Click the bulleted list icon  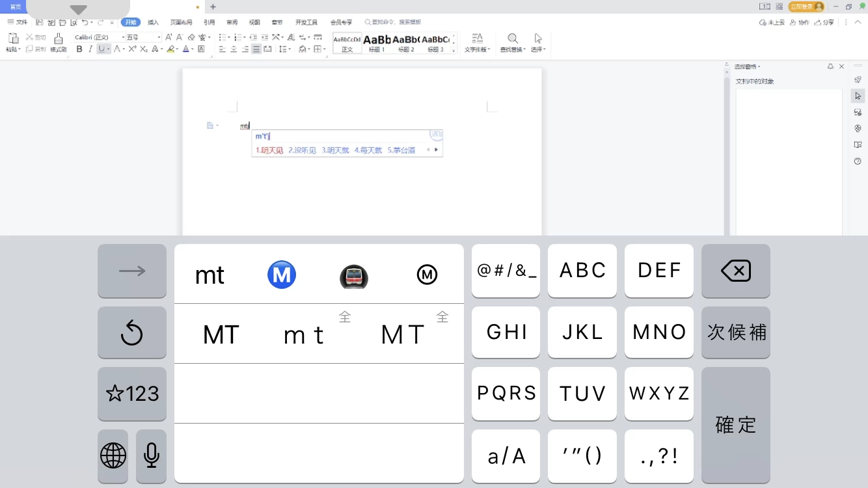pyautogui.click(x=222, y=37)
